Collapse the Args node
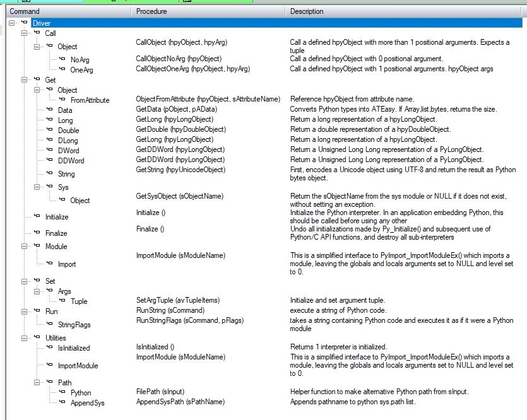 click(x=37, y=291)
